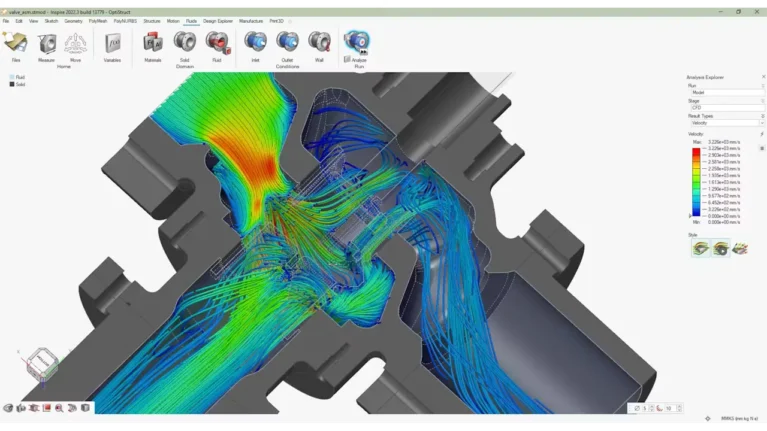Click the MMKS units label in status bar
767x431 pixels.
point(739,418)
